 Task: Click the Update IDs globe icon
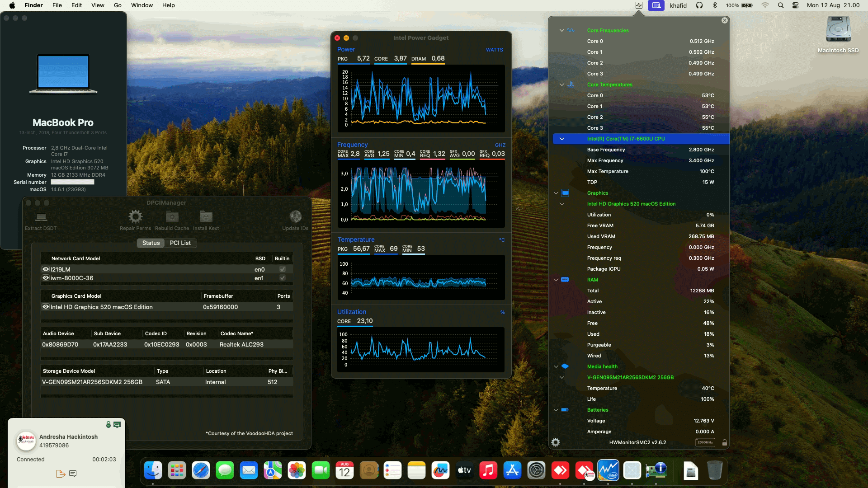296,216
